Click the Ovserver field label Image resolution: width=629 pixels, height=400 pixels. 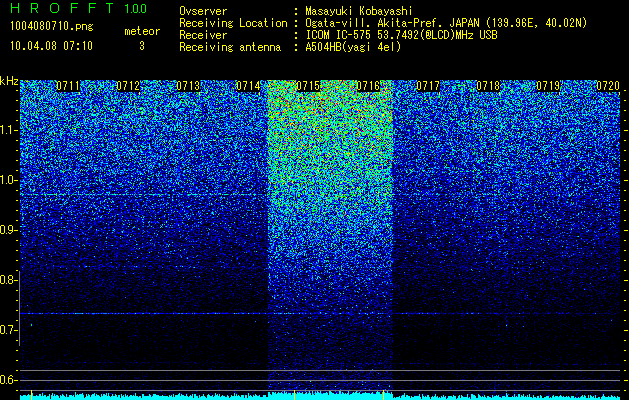[203, 11]
